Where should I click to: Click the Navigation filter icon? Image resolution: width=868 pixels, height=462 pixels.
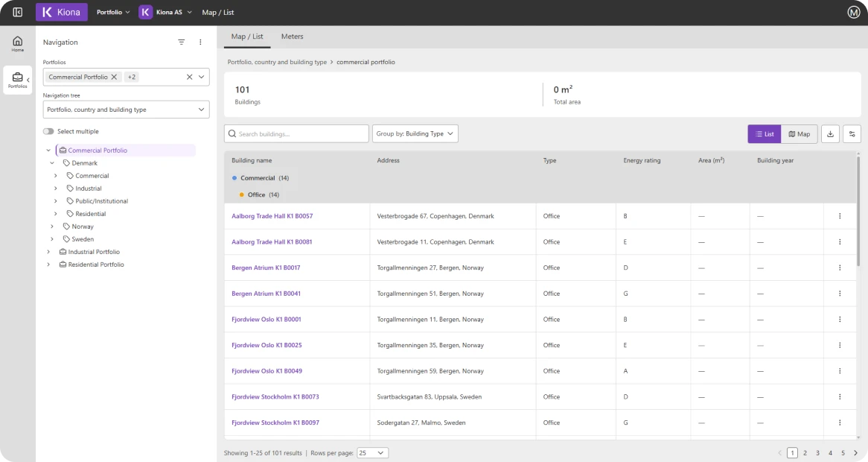181,42
